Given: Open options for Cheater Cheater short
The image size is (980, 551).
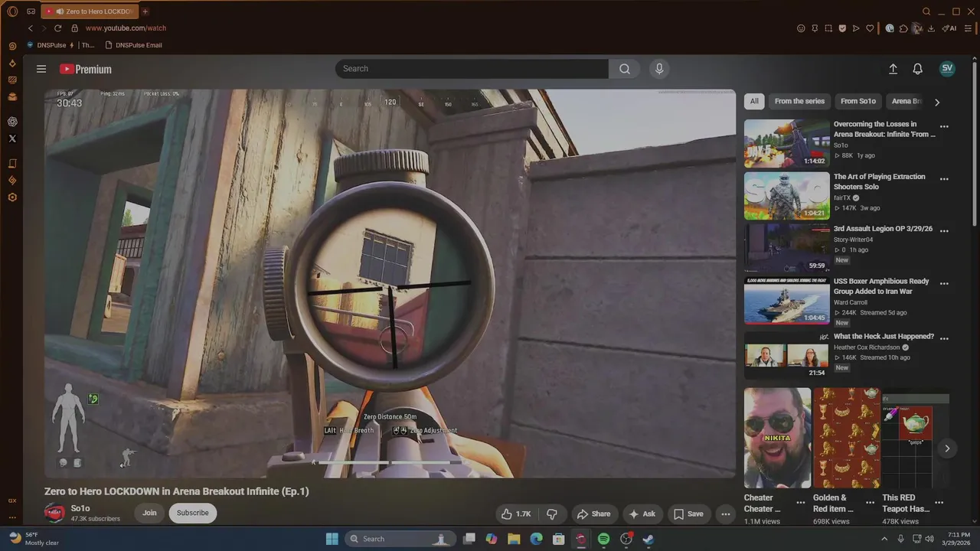Looking at the screenshot, I should pos(800,503).
